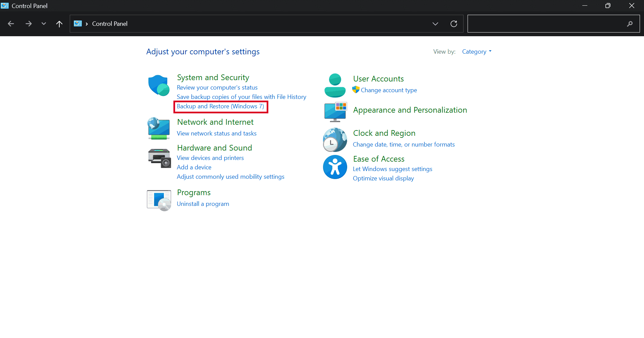The width and height of the screenshot is (644, 338).
Task: Click the Programs icon
Action: (158, 200)
